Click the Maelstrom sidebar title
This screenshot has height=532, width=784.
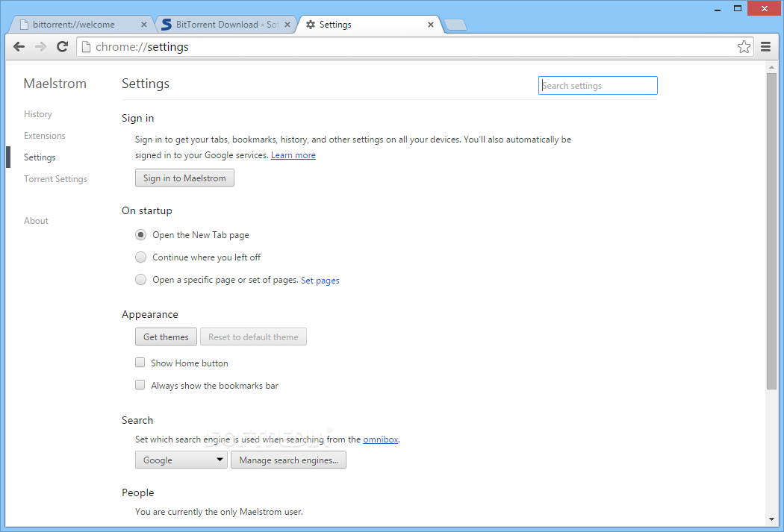[55, 84]
